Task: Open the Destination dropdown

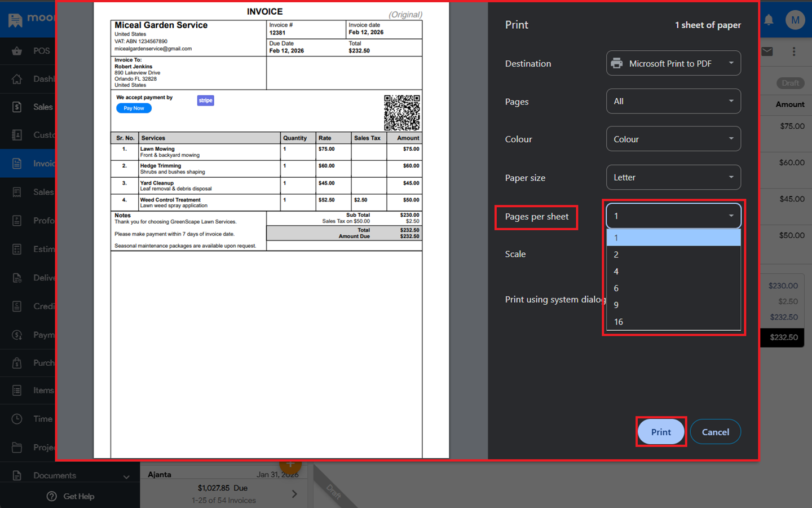Action: [x=673, y=63]
